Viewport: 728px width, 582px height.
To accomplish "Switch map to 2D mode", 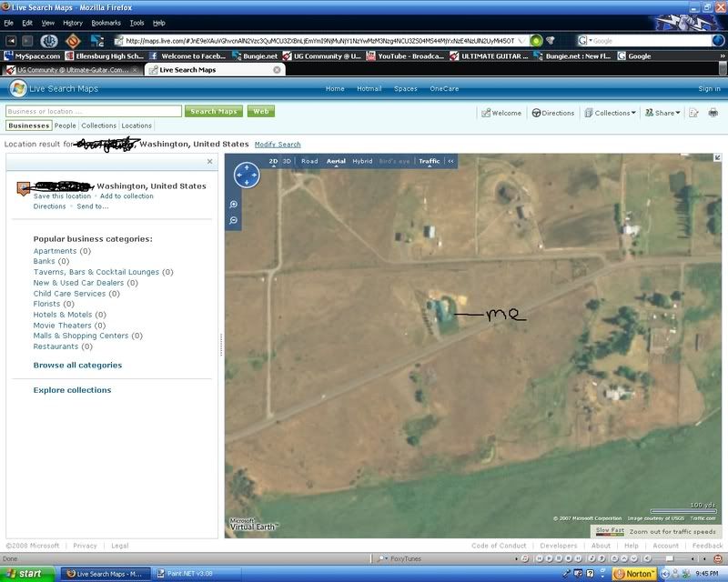I will pyautogui.click(x=273, y=161).
